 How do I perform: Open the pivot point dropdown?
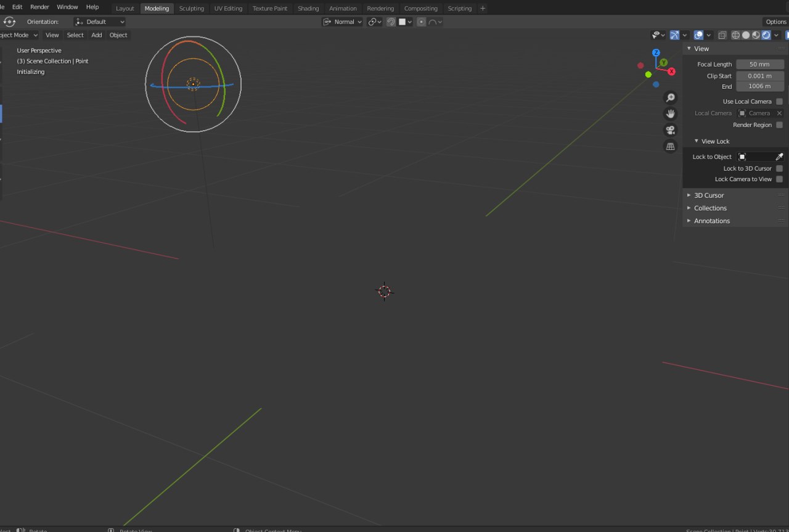(x=375, y=22)
